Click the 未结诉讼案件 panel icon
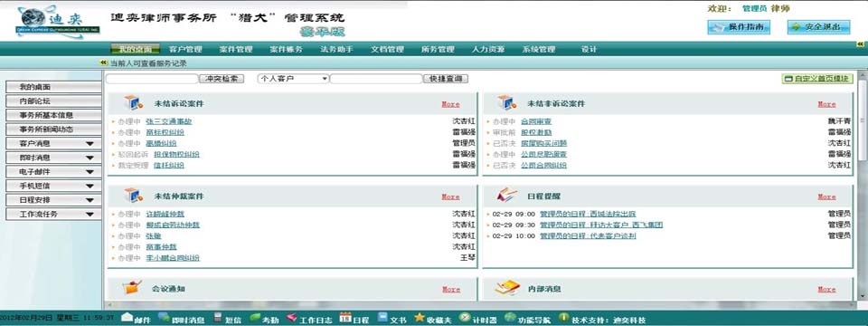The image size is (868, 326). 134,102
